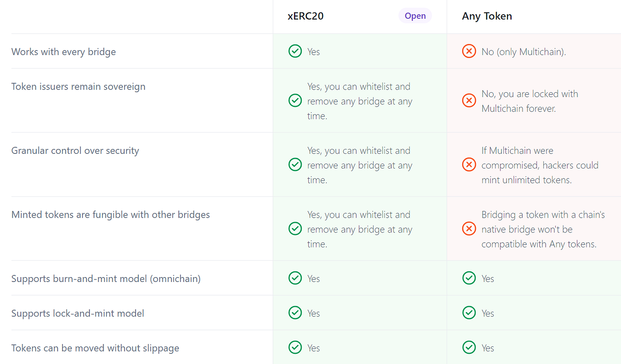Image resolution: width=621 pixels, height=364 pixels.
Task: Click the Any Token check icon for lock-and-mint model
Action: 469,313
